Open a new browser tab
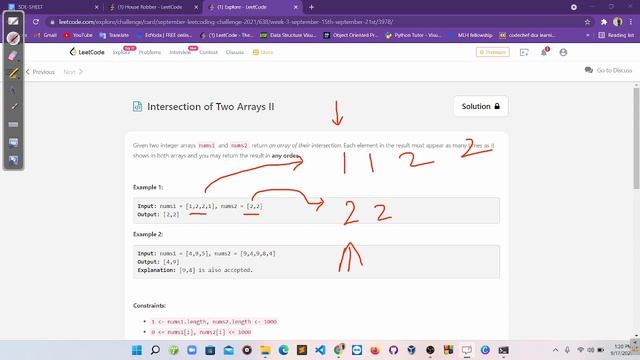The width and height of the screenshot is (640, 360). pyautogui.click(x=311, y=7)
